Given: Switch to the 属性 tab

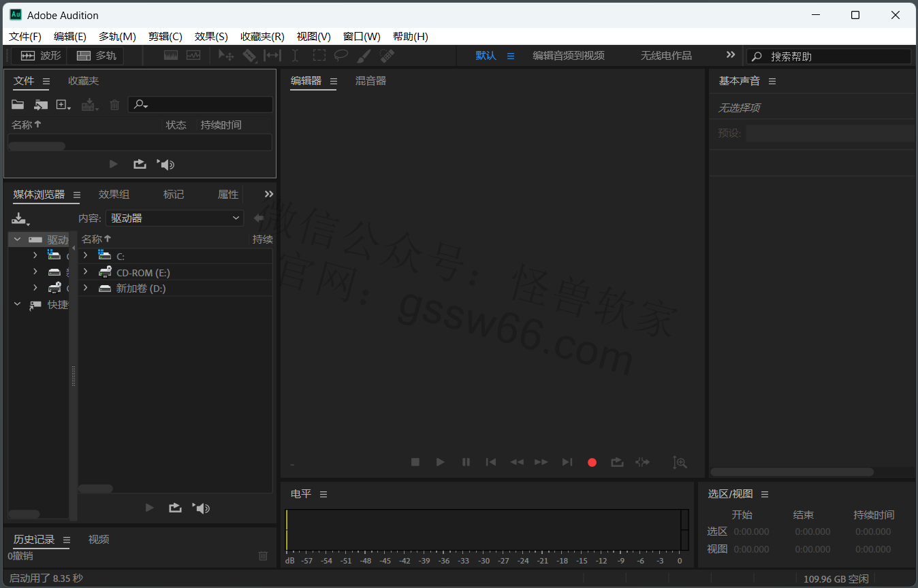Looking at the screenshot, I should [x=228, y=195].
